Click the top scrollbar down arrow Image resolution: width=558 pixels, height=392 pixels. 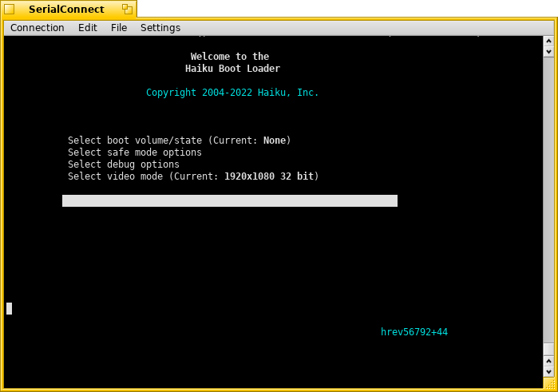(x=548, y=51)
